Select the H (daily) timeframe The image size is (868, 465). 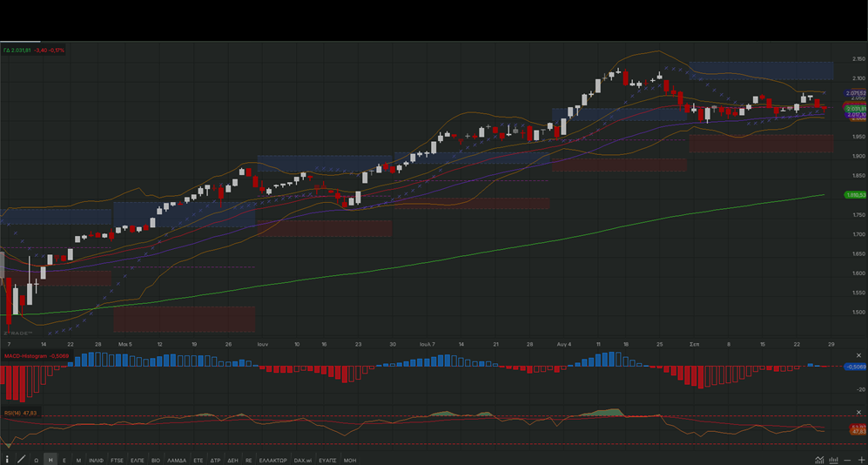click(x=50, y=460)
